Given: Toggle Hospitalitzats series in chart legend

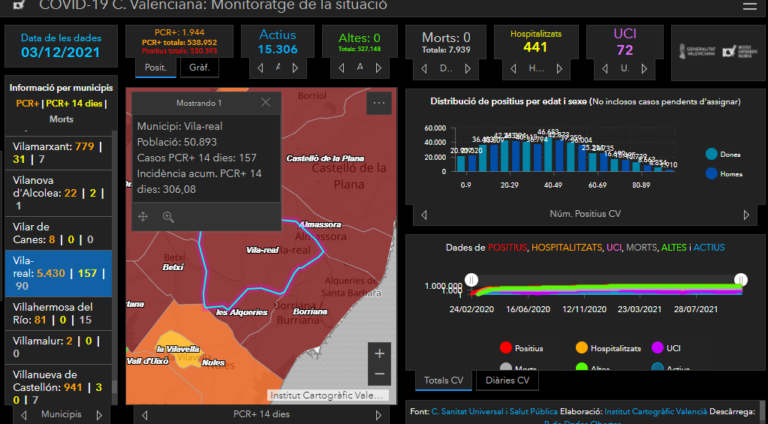Looking at the screenshot, I should [582, 348].
